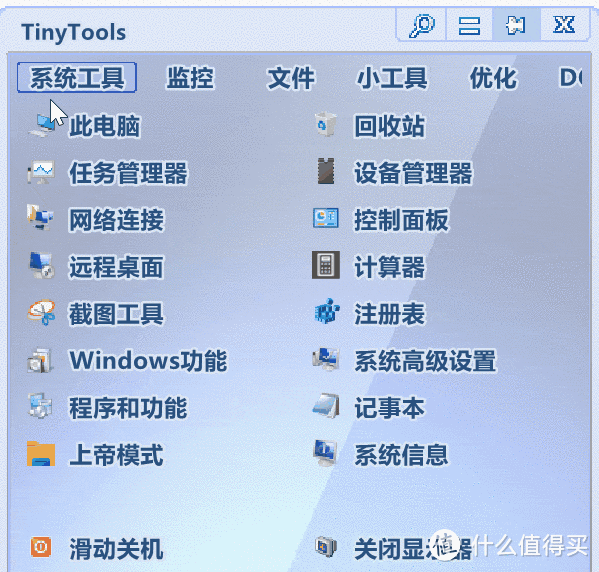Open 网络连接
599x572 pixels.
(117, 220)
